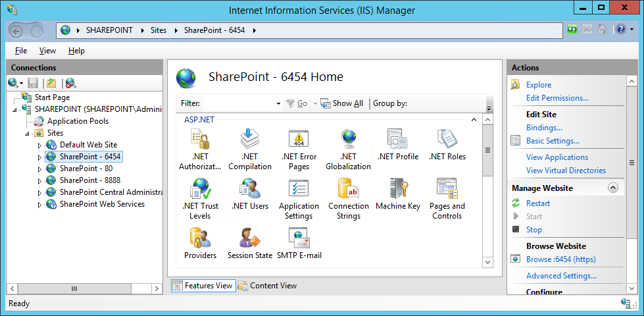Screen dimensions: 644x316
Task: Select Application Pools in tree
Action: click(x=78, y=121)
